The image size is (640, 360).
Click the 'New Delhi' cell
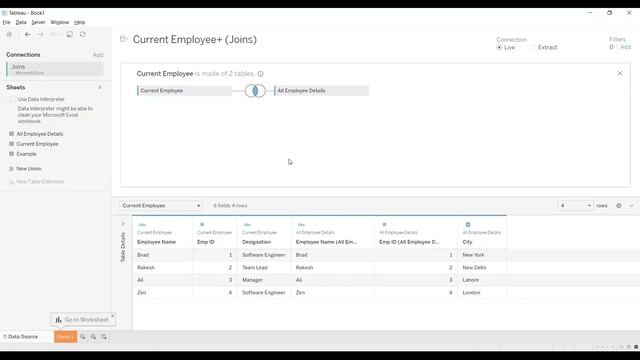(x=474, y=268)
